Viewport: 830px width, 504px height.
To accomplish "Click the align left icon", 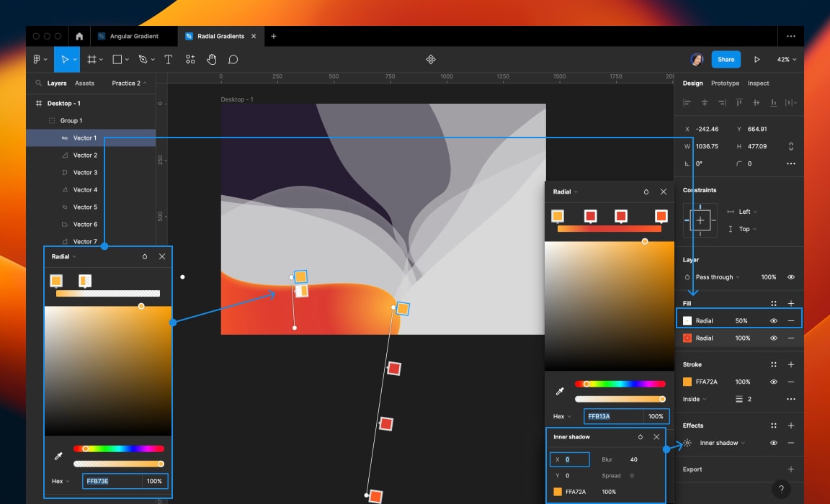I will pos(687,102).
